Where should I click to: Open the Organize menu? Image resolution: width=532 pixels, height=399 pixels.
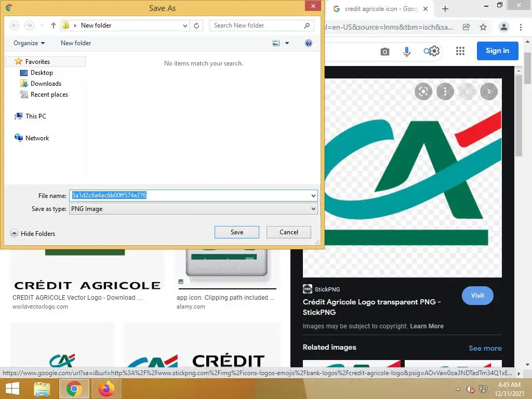[x=29, y=43]
